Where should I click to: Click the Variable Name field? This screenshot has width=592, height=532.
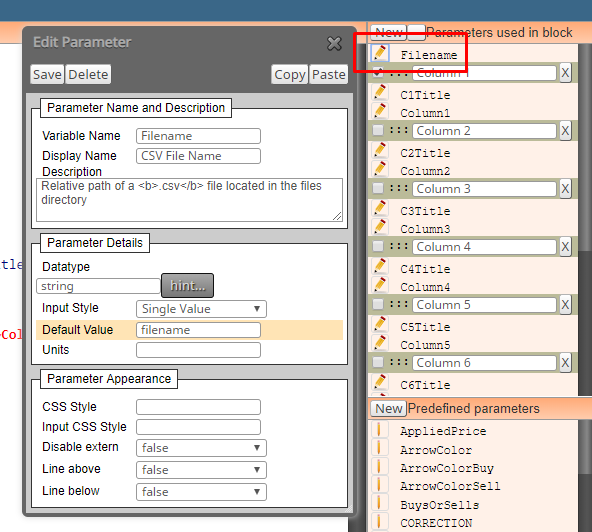click(198, 136)
